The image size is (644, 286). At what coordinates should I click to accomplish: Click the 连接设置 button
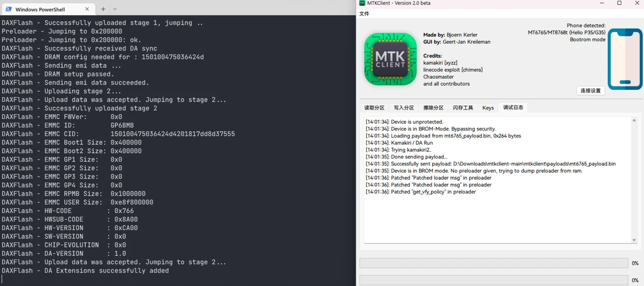click(x=591, y=91)
